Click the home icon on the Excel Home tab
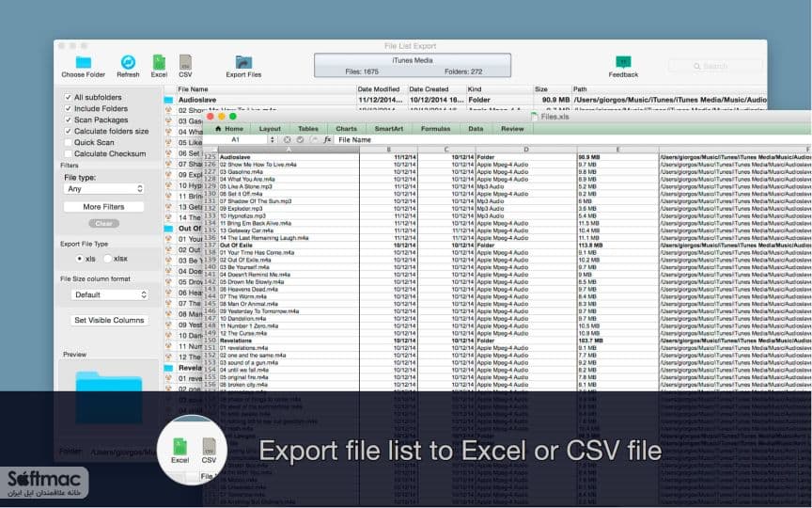This screenshot has height=508, width=812. tap(218, 129)
